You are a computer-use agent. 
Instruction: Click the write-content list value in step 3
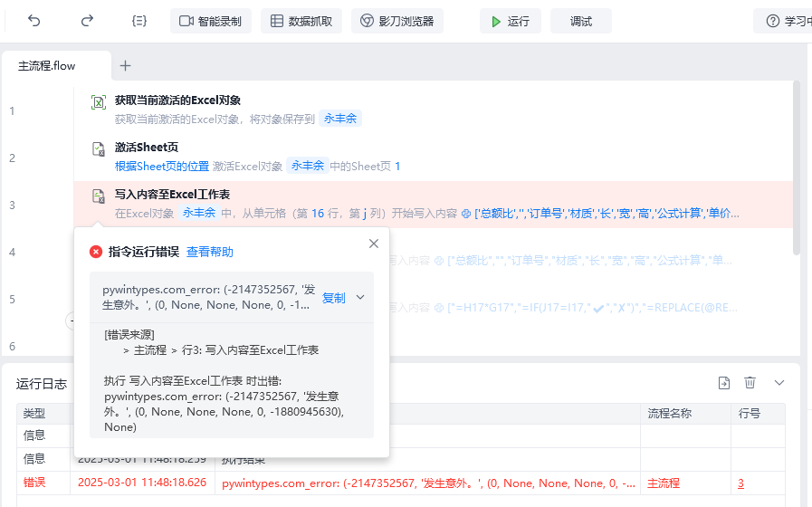point(607,214)
